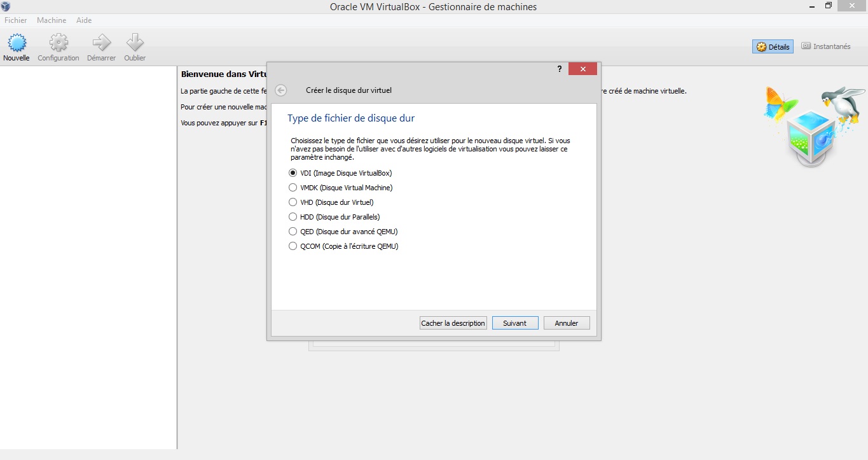
Task: Select the VDI (Image Disque VirtualBox) option
Action: [340, 173]
